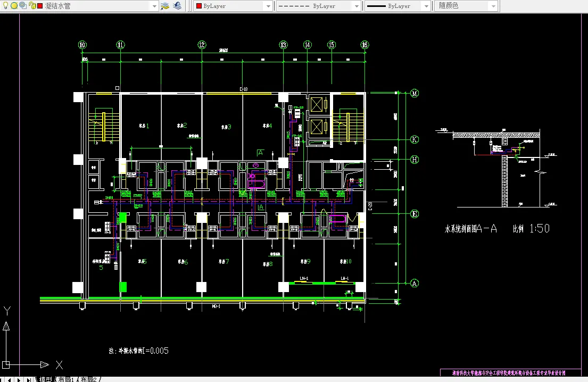This screenshot has width=588, height=382.
Task: Open the dashed ByLayer linetype dropdown
Action: pos(357,6)
